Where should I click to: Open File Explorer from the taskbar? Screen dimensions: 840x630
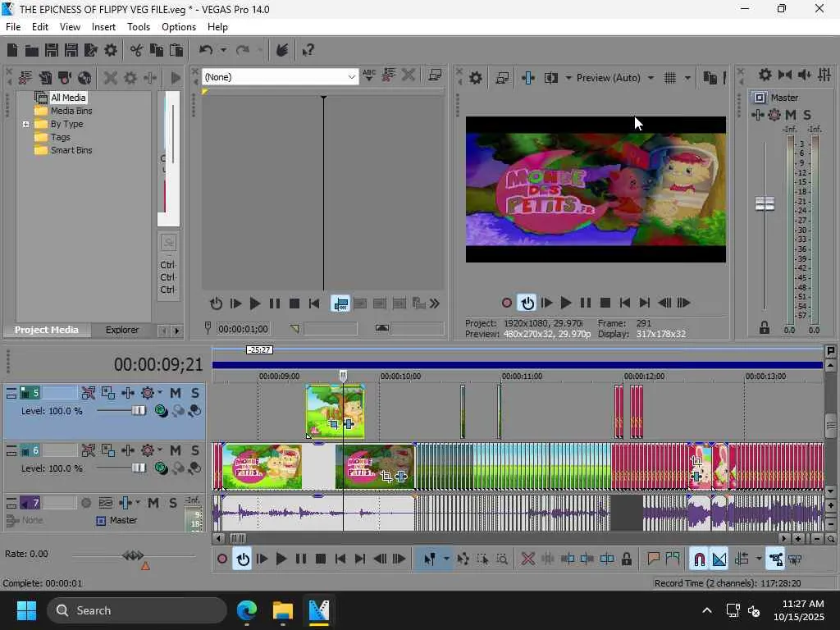pyautogui.click(x=282, y=610)
